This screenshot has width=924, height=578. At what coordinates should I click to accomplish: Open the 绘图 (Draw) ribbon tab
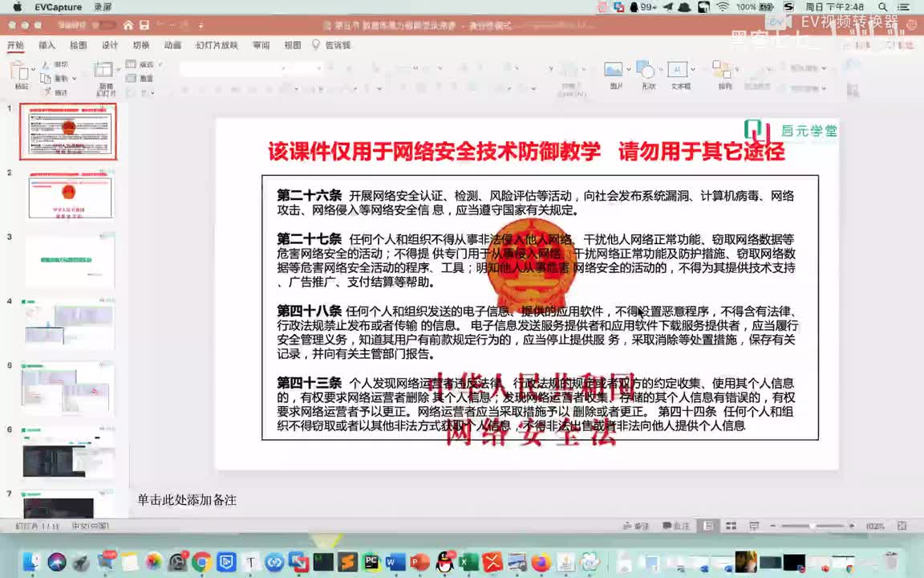78,45
